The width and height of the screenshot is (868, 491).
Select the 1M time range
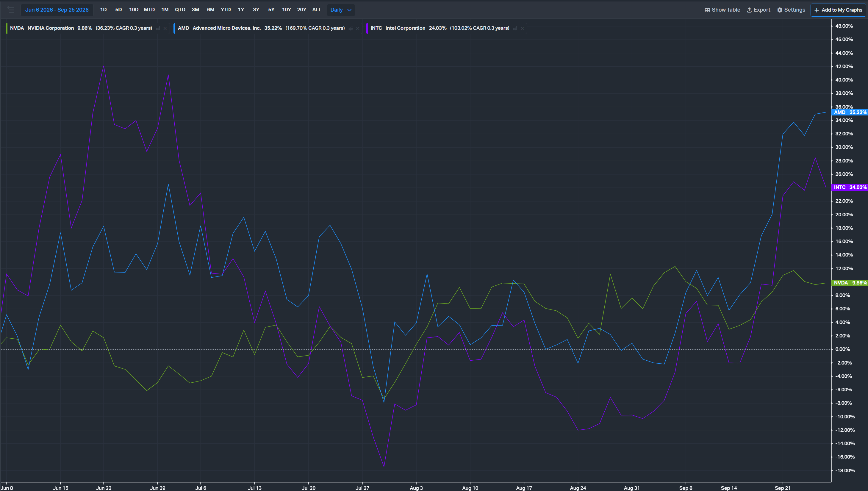pos(165,10)
